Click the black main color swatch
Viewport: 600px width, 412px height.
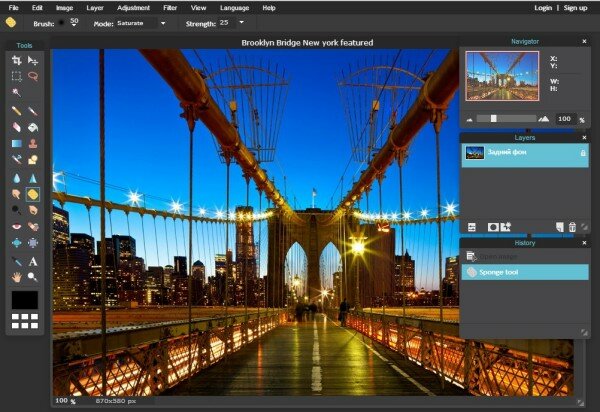25,299
